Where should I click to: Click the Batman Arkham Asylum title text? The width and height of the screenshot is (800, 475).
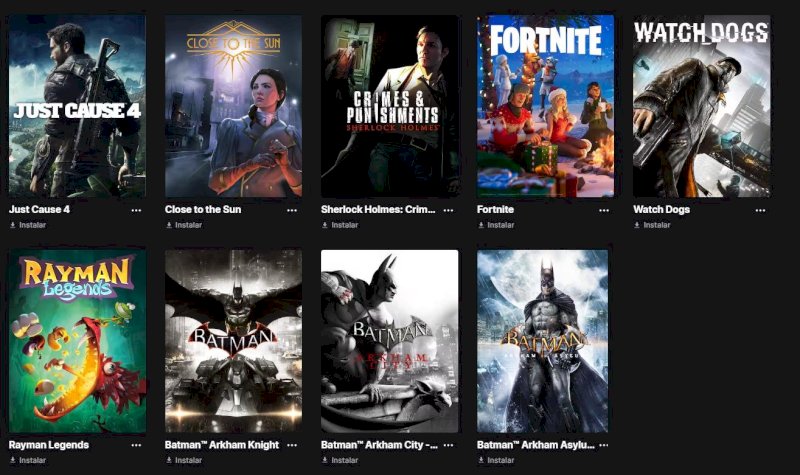536,445
